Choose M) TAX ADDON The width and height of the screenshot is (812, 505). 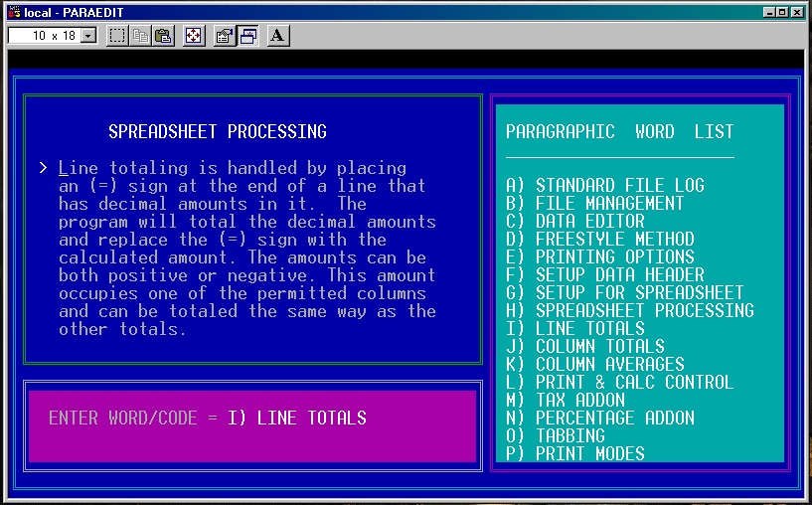[x=565, y=400]
